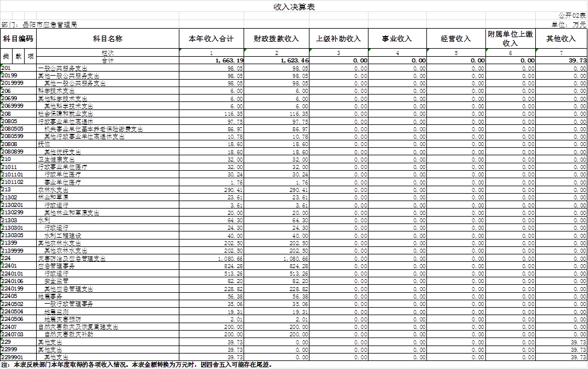
Task: Click the 本年收入合计 column header
Action: [x=211, y=39]
